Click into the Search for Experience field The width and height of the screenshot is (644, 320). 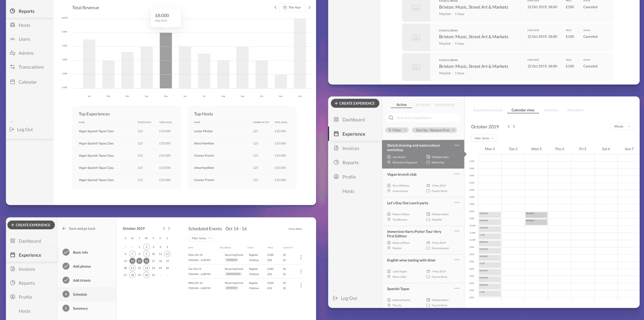click(x=425, y=118)
